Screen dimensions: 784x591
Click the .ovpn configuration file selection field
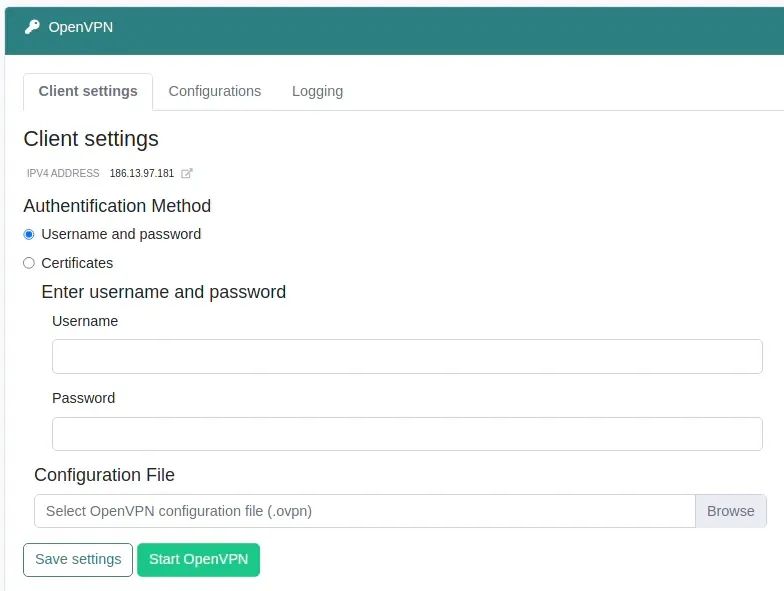point(365,511)
